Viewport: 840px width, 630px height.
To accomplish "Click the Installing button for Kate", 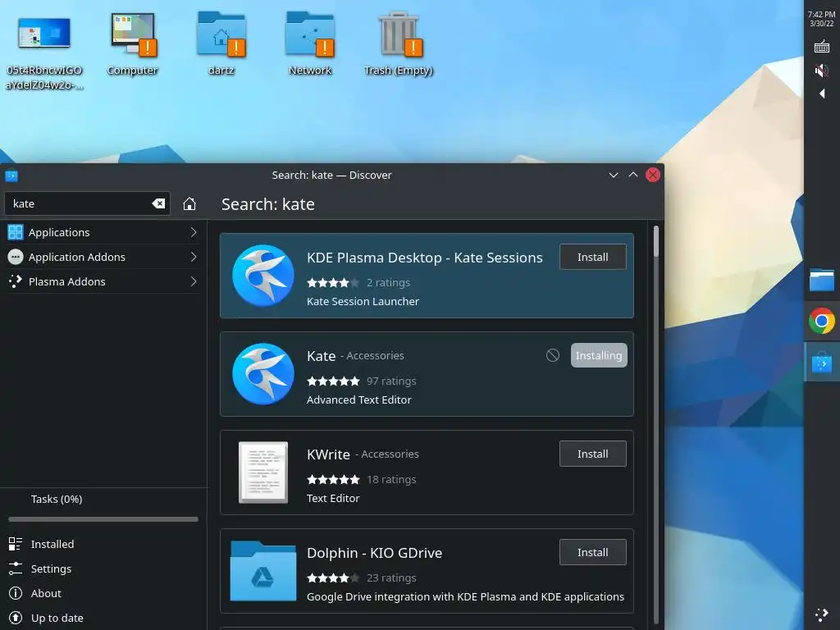I will (x=599, y=355).
